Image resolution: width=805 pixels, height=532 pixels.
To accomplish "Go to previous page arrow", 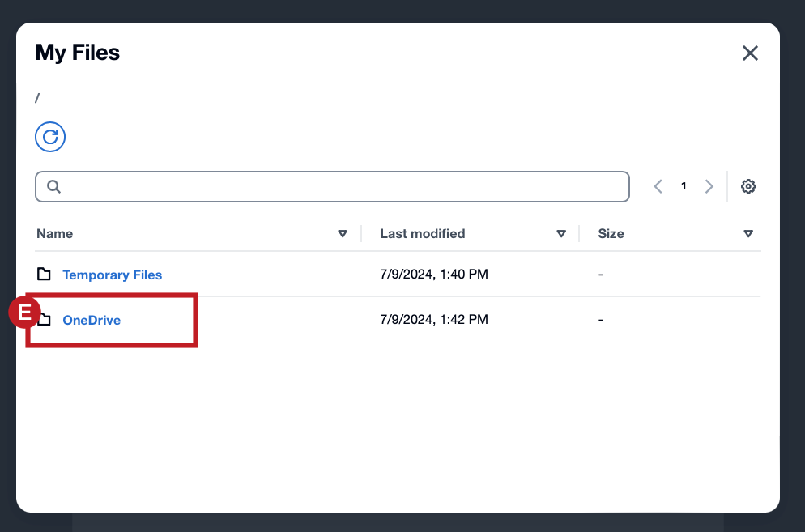I will [x=658, y=186].
